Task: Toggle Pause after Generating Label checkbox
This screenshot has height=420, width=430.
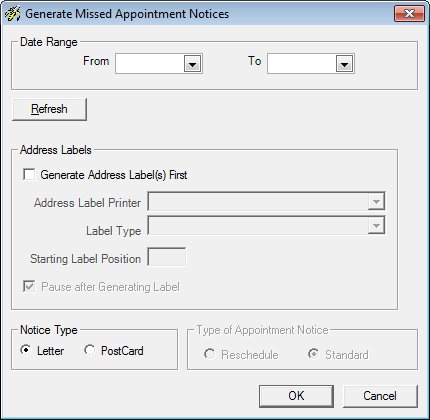Action: point(29,286)
